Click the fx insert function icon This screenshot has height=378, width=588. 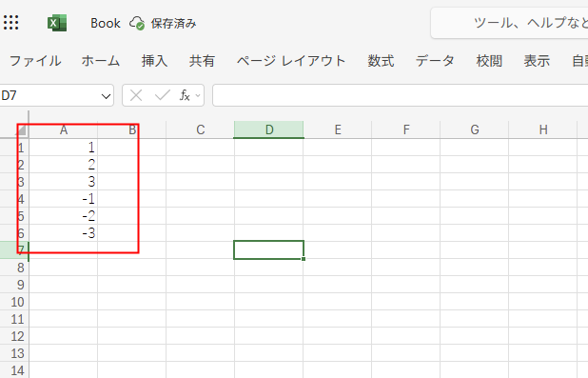[185, 95]
